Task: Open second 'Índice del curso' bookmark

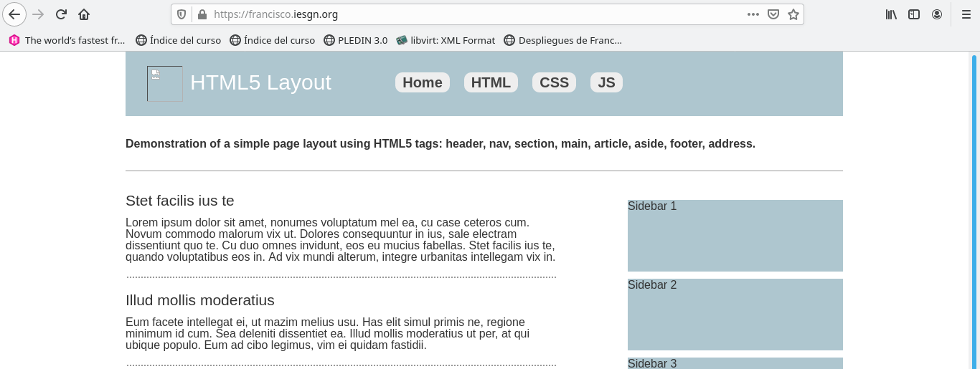Action: (x=273, y=40)
